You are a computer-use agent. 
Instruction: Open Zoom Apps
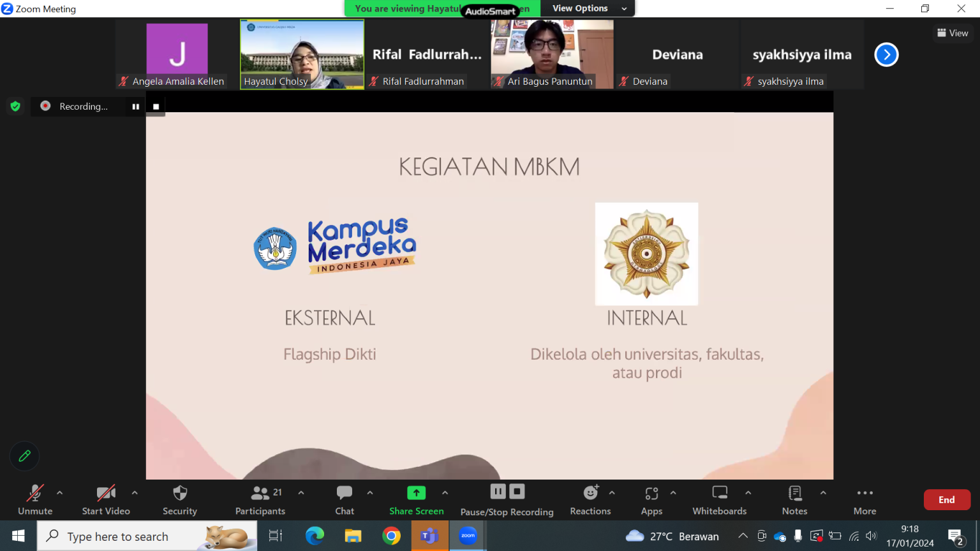tap(651, 500)
